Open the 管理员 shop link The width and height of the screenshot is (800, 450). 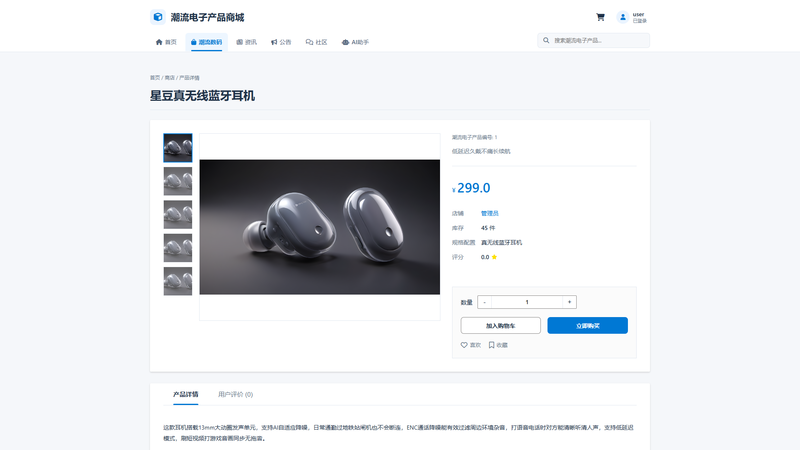pyautogui.click(x=489, y=213)
